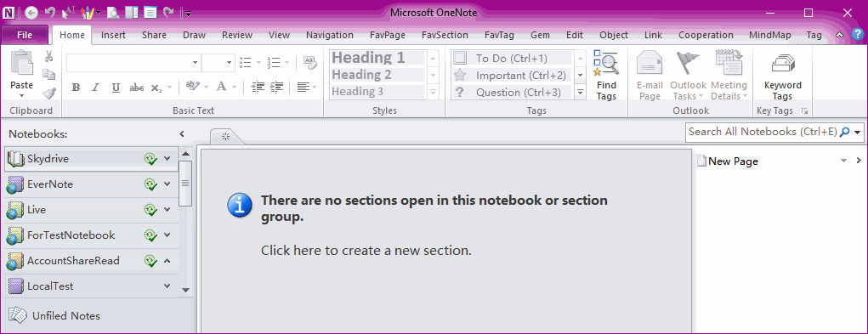Screen dimensions: 868x334
Task: Switch to the Review tab
Action: (x=237, y=35)
